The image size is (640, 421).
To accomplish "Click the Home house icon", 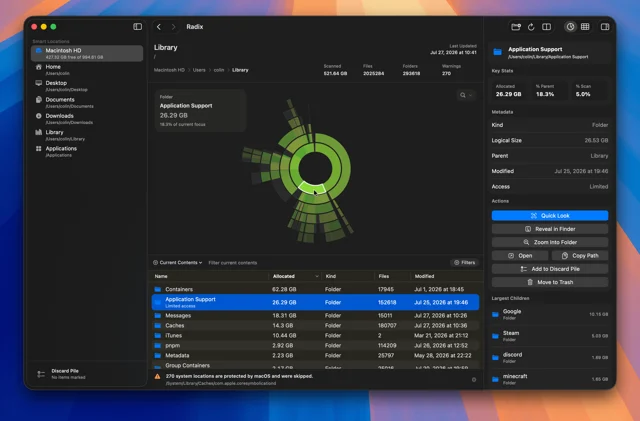I will click(x=38, y=67).
